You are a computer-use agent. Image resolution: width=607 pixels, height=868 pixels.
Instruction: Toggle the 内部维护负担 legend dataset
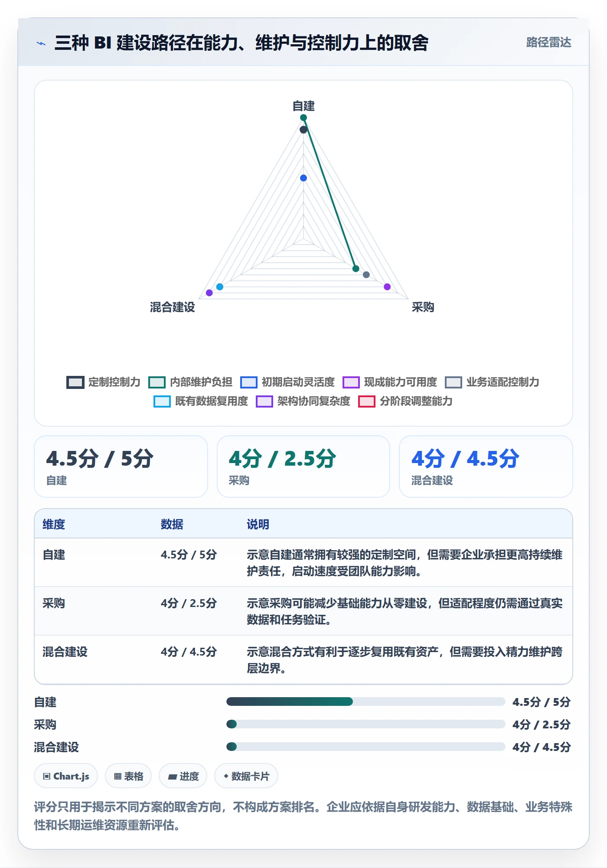(x=190, y=382)
